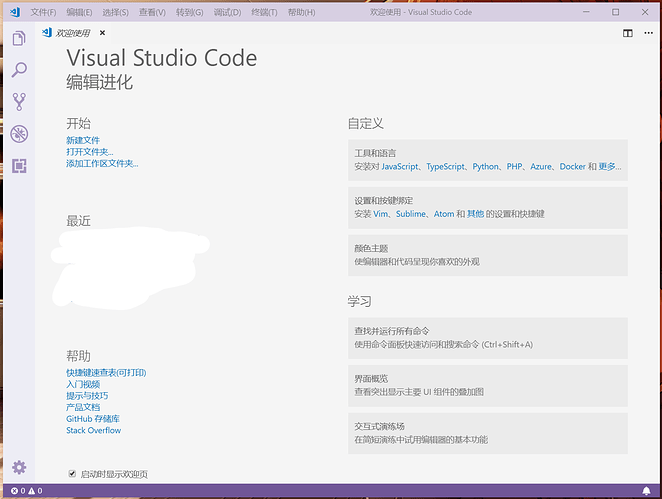
Task: Open the 转到(G) menu
Action: [190, 12]
